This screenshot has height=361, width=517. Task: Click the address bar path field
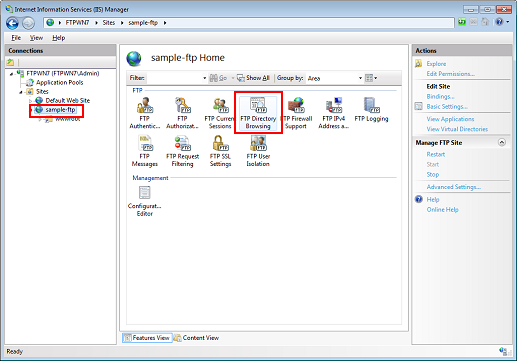tap(248, 23)
